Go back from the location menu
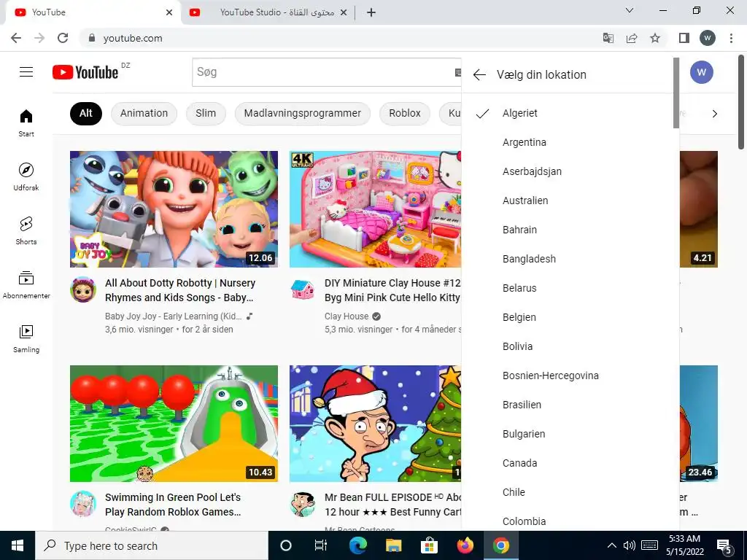The image size is (747, 560). click(479, 75)
